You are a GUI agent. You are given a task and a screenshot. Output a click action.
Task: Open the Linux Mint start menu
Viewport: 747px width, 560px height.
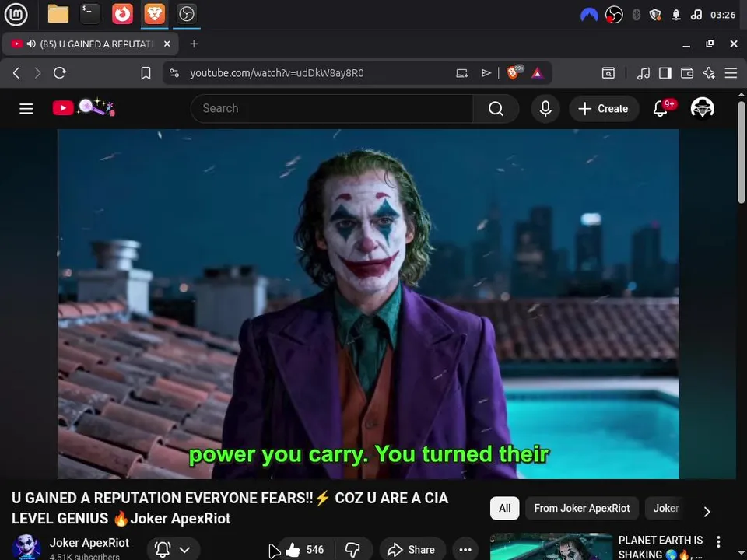(x=16, y=14)
